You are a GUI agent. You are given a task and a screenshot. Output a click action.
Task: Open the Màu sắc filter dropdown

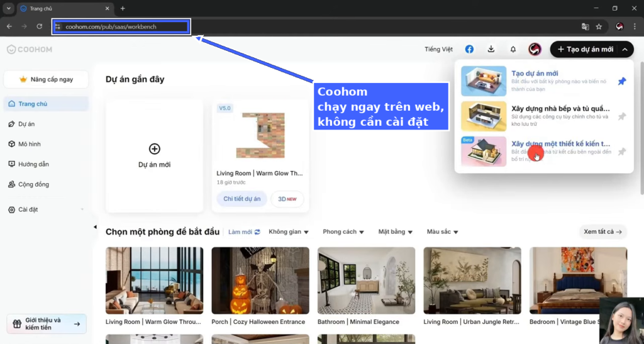442,232
